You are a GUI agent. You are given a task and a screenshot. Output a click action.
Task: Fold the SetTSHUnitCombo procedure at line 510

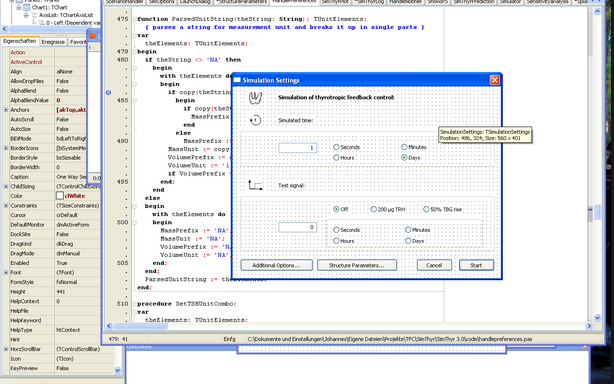click(134, 304)
